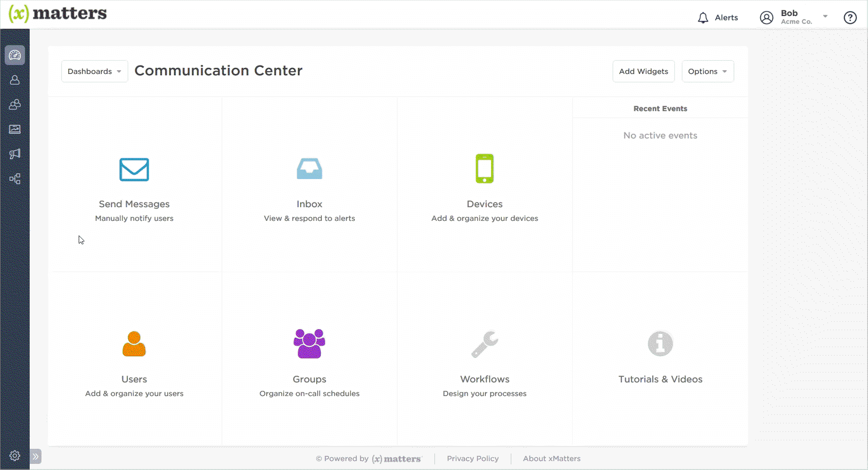Click 'Add & organize your devices' text
Screen dimensions: 868x470
pyautogui.click(x=485, y=219)
